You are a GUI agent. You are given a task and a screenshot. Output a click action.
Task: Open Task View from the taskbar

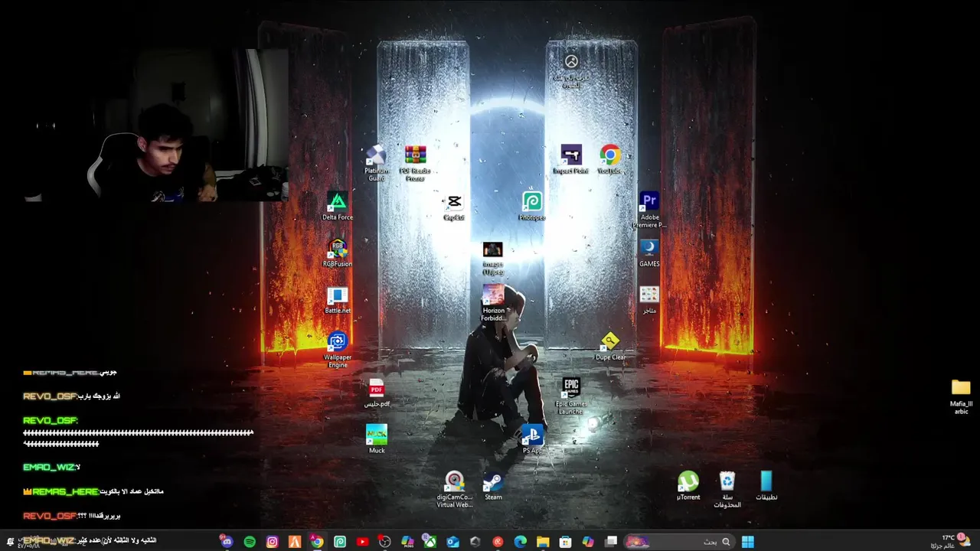(611, 542)
